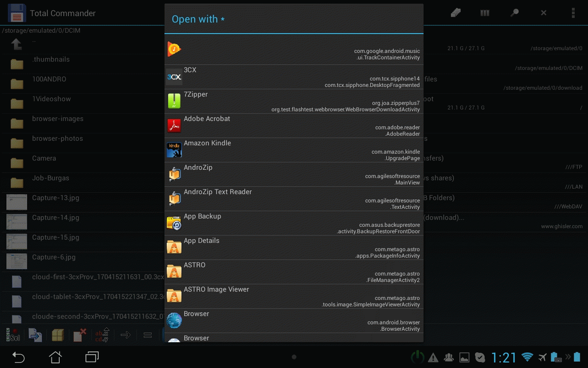Viewport: 588px width, 368px height.
Task: Tap the picture notification icon in the status bar
Action: point(464,357)
